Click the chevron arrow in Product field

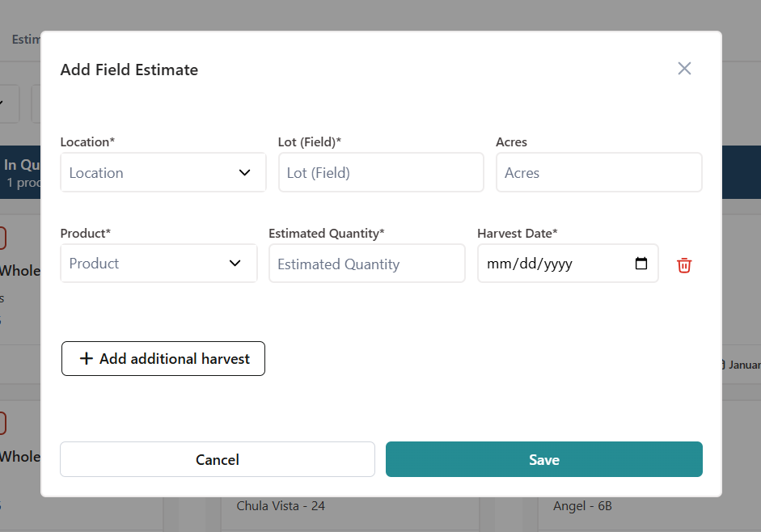[x=235, y=264]
